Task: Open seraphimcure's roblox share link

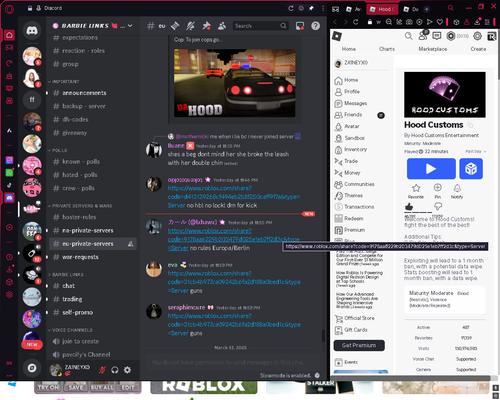Action: [x=234, y=325]
